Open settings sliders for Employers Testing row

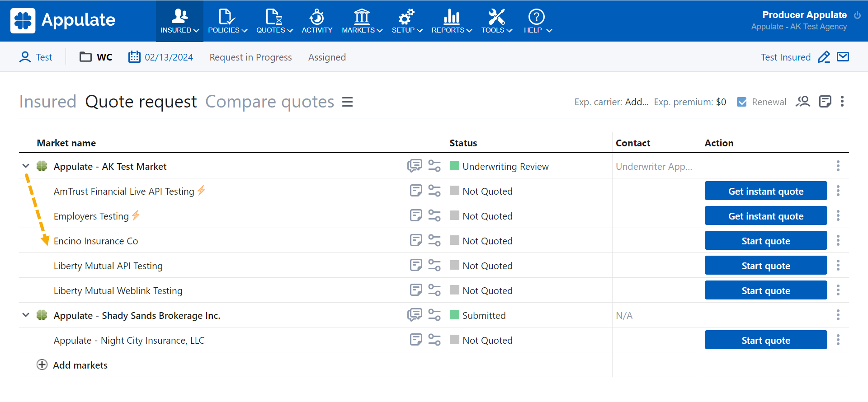(434, 215)
